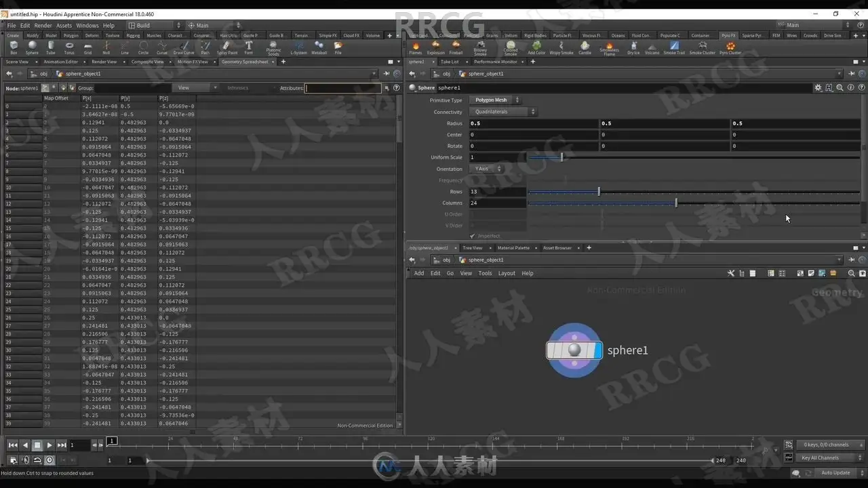The image size is (868, 488).
Task: Choose the Volcano pyro tool
Action: tap(652, 47)
